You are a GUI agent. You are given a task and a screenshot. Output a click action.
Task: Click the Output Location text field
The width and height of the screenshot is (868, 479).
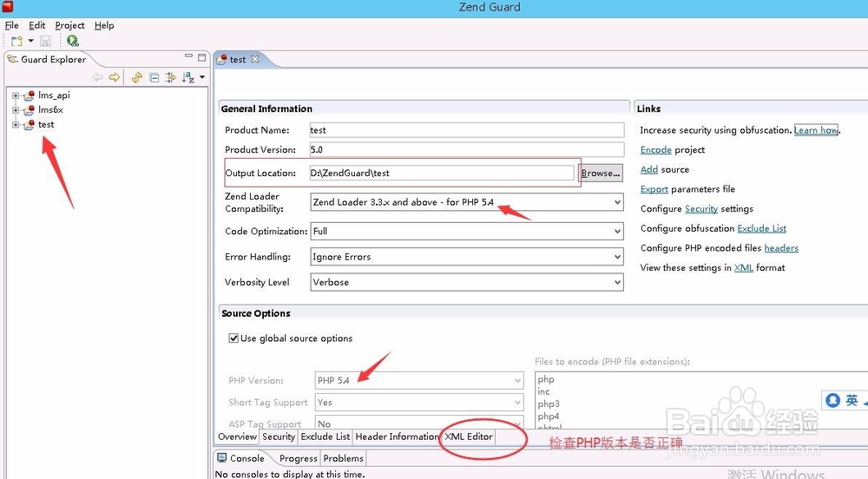pos(442,173)
